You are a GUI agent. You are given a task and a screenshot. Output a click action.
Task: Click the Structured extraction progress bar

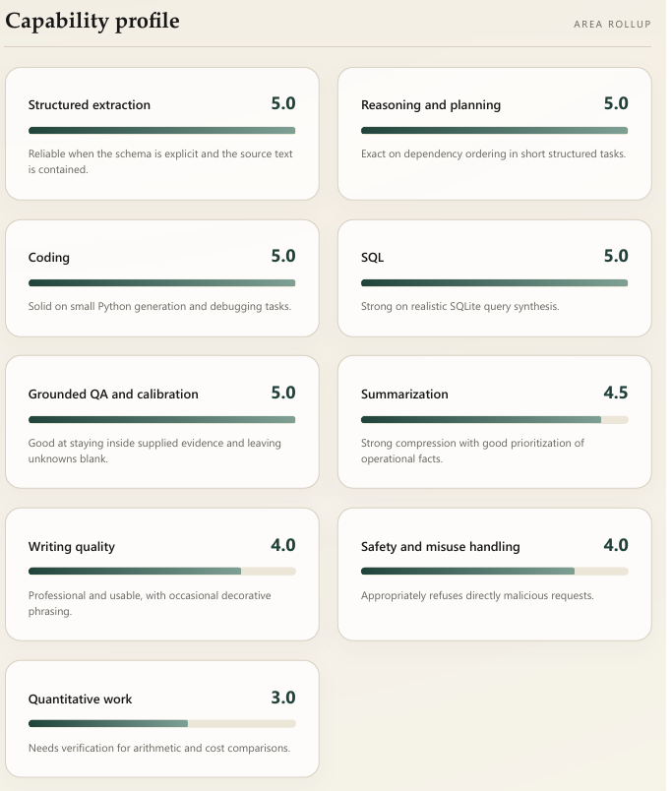pos(161,130)
